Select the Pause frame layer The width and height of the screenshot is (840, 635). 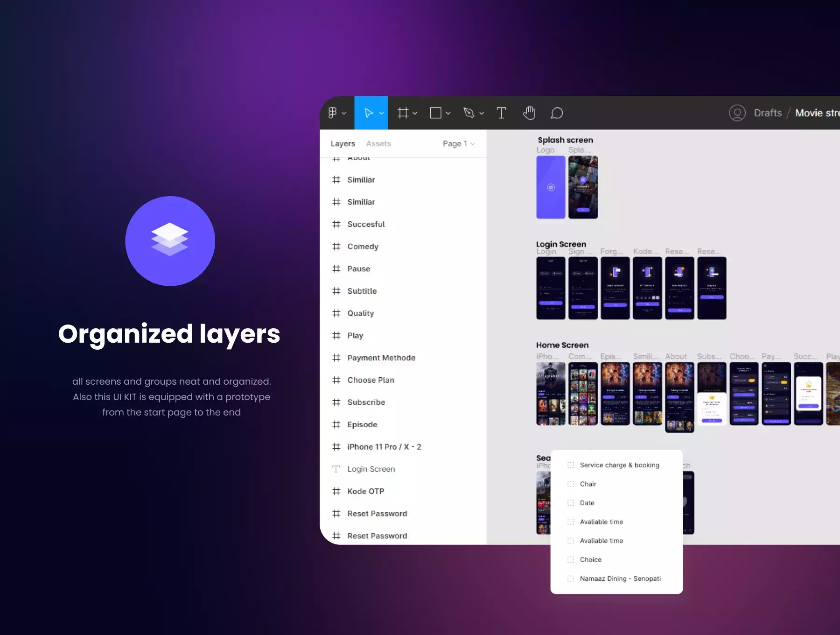(x=403, y=269)
